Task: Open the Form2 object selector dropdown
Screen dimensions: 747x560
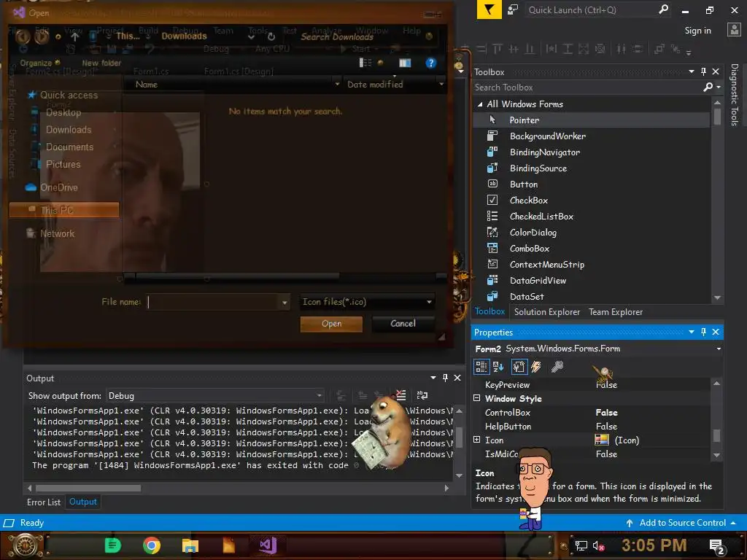Action: point(719,349)
